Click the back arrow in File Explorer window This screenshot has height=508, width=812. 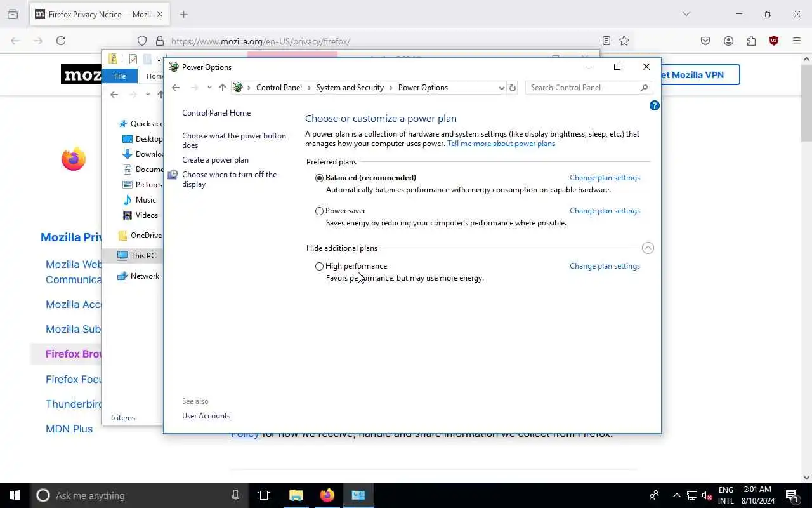click(x=114, y=95)
